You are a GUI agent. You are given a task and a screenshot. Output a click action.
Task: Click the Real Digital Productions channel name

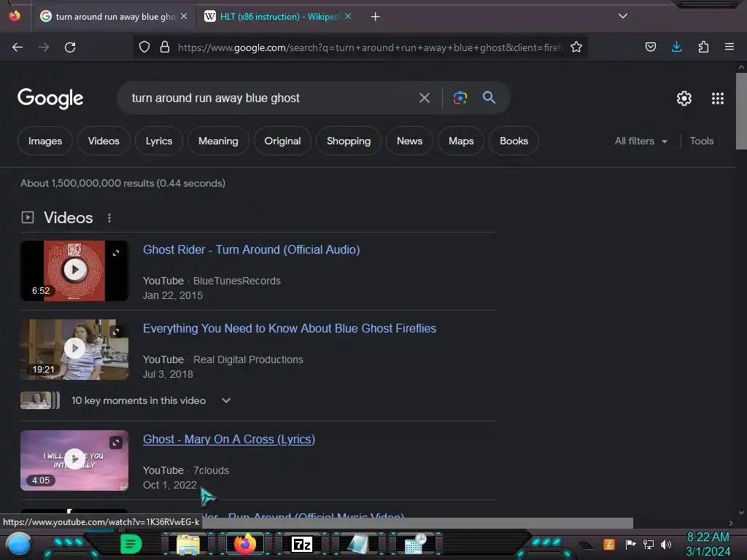248,359
